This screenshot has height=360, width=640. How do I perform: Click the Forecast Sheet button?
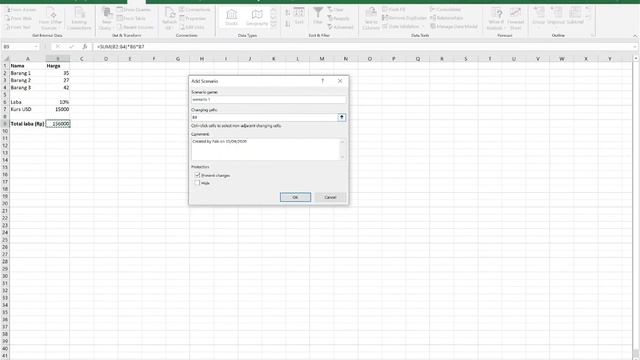pyautogui.click(x=516, y=19)
